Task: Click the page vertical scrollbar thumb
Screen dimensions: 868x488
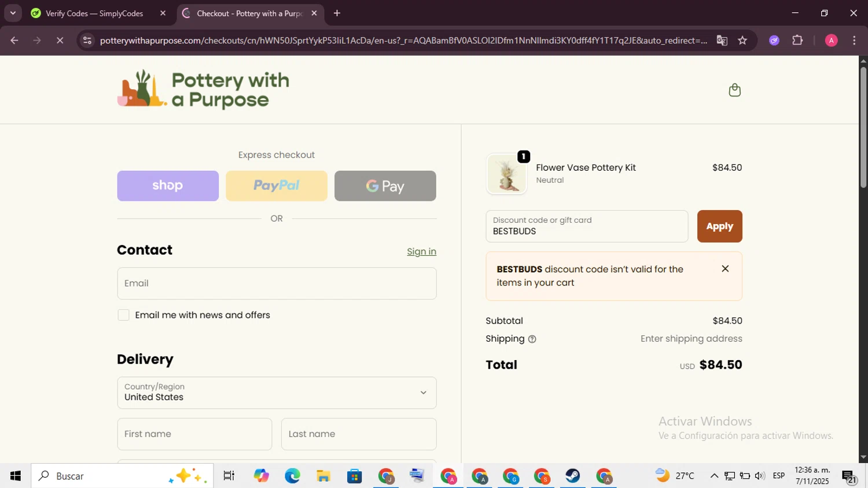Action: point(863,127)
